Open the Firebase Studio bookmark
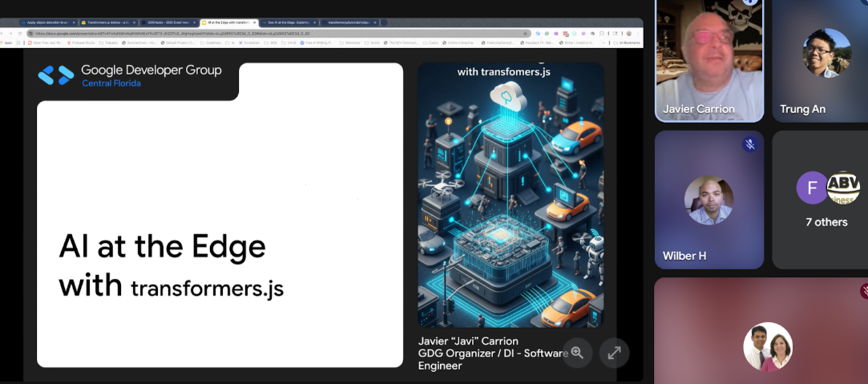The width and height of the screenshot is (868, 384). (81, 42)
